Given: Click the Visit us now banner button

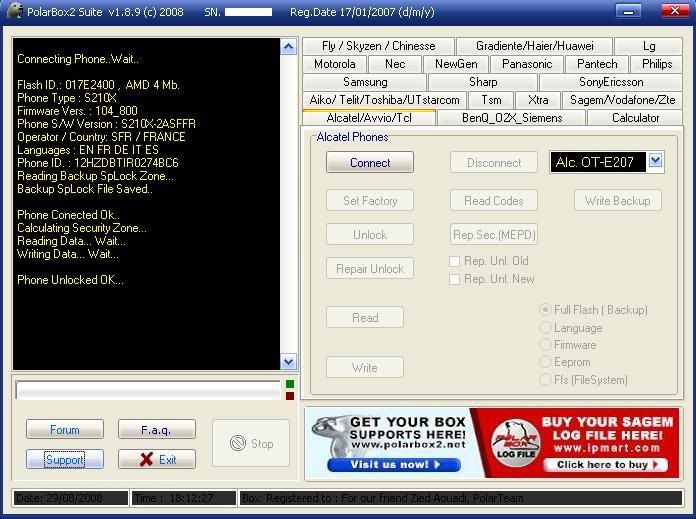Looking at the screenshot, I should [x=394, y=464].
